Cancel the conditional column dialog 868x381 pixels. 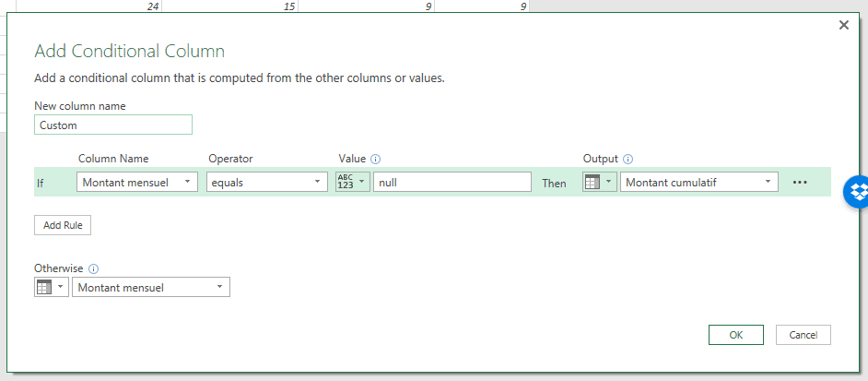[x=803, y=335]
